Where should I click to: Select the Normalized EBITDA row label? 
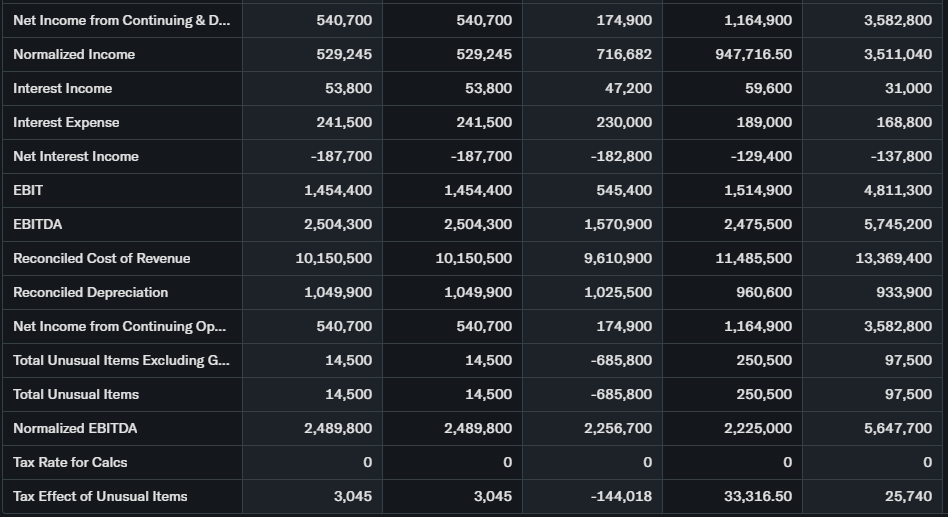75,428
